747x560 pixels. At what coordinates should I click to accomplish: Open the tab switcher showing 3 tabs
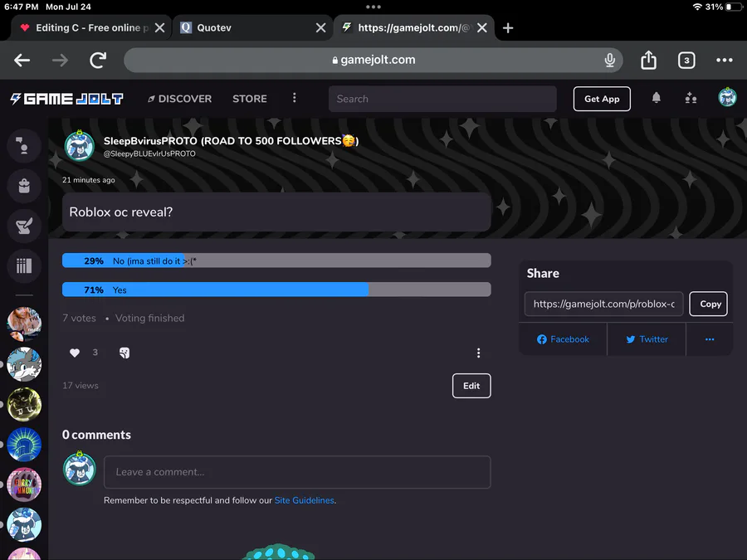pos(686,60)
